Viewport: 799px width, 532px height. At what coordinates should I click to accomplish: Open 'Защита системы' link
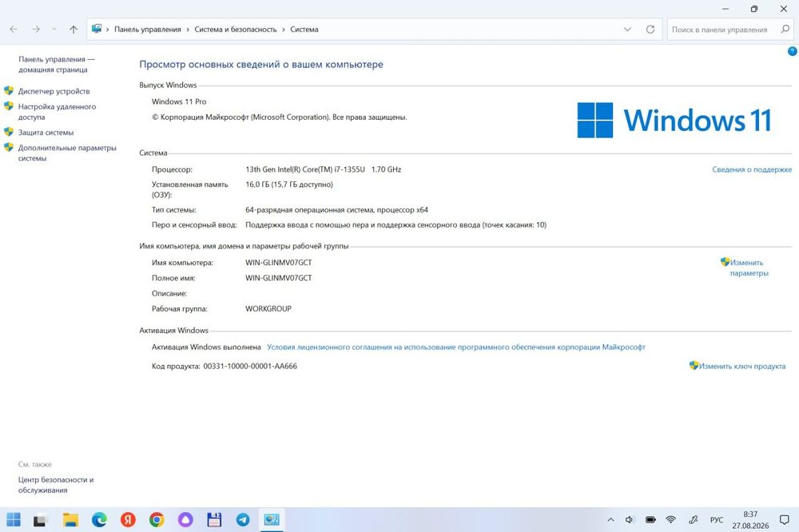point(46,133)
